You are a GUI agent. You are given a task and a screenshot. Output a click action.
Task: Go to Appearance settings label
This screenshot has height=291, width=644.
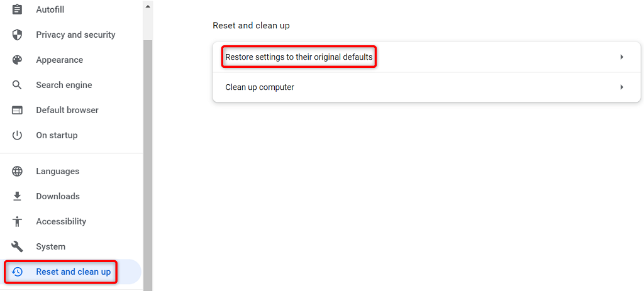[59, 60]
